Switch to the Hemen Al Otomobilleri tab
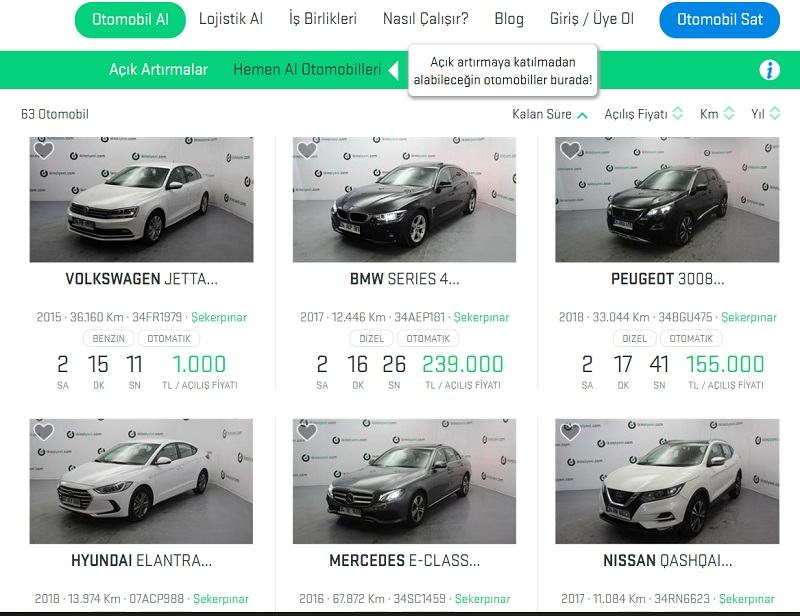Viewport: 800px width, 616px height. (x=307, y=69)
